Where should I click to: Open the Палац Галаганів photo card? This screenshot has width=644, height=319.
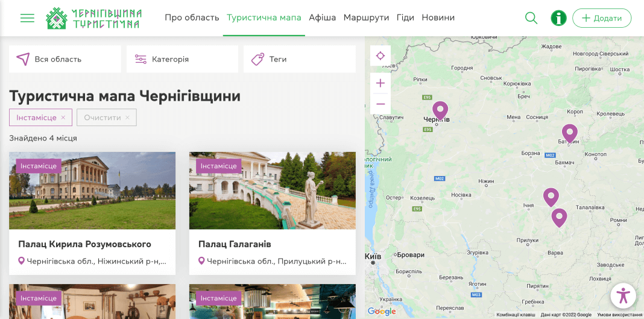pyautogui.click(x=272, y=191)
